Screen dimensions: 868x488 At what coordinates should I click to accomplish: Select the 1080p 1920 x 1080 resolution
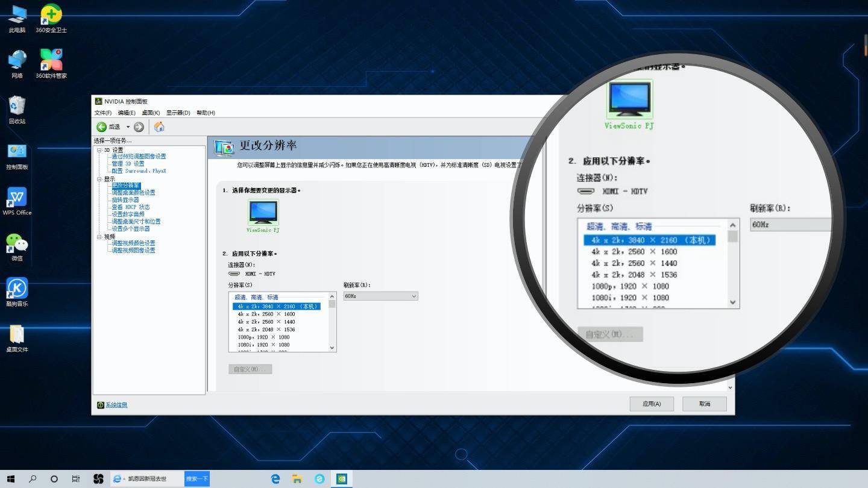coord(263,337)
